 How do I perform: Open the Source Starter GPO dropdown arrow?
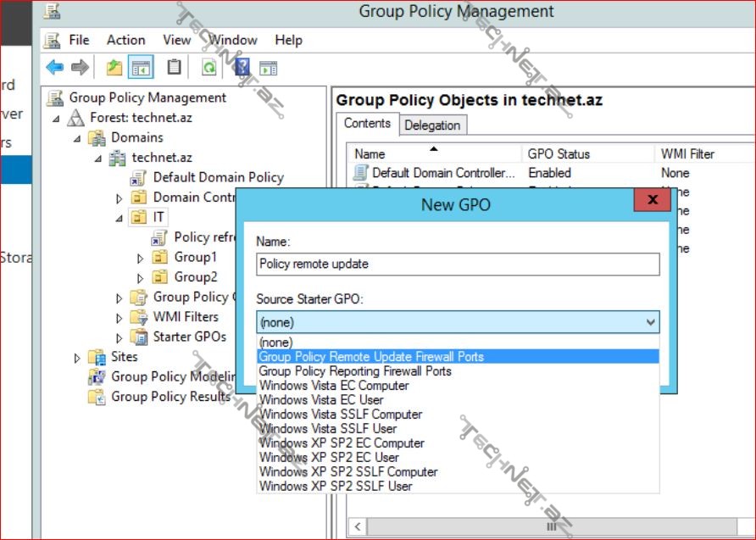(650, 322)
